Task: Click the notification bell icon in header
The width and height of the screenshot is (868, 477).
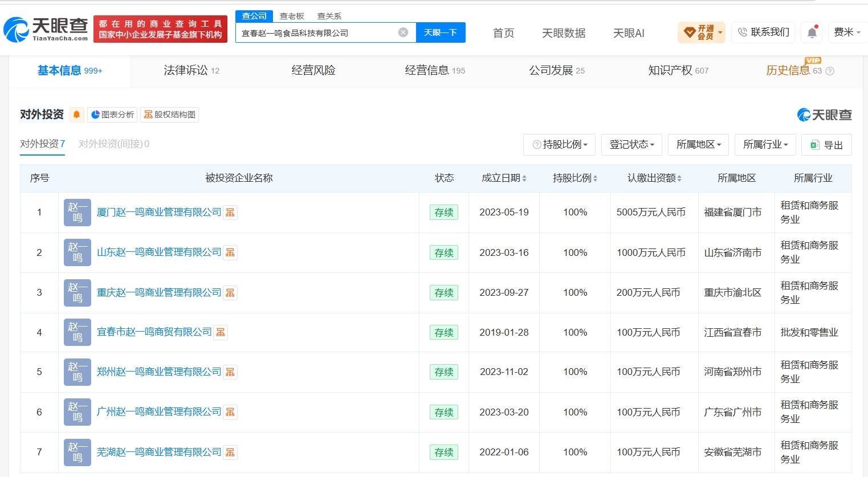Action: (812, 32)
